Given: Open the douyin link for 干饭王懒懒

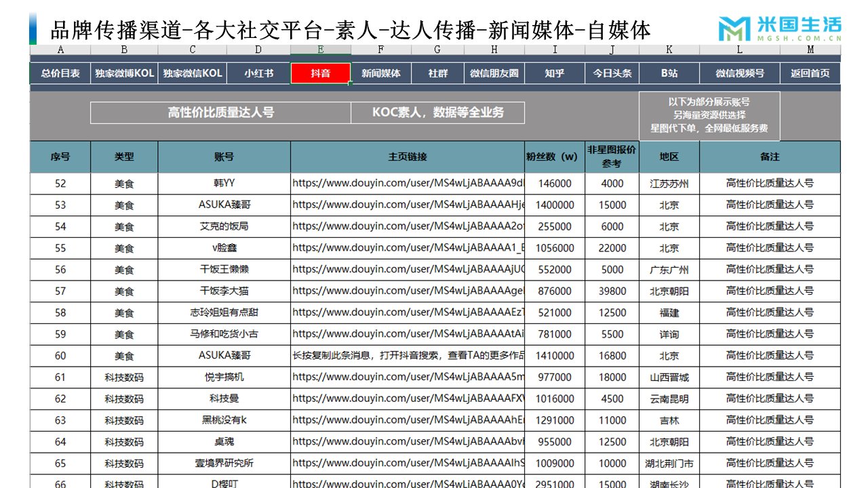Looking at the screenshot, I should pos(408,269).
